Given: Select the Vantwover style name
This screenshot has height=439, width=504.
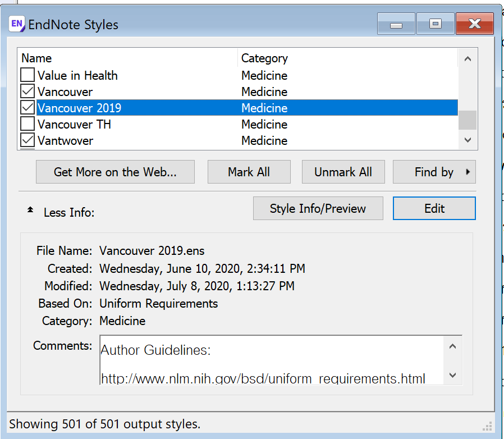Looking at the screenshot, I should [65, 141].
